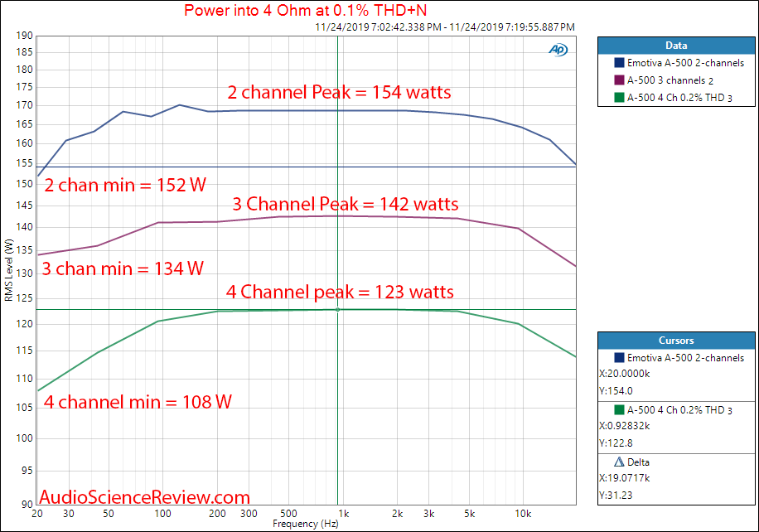The width and height of the screenshot is (759, 532).
Task: Click cursor value 'X:0.92832k'
Action: (625, 426)
